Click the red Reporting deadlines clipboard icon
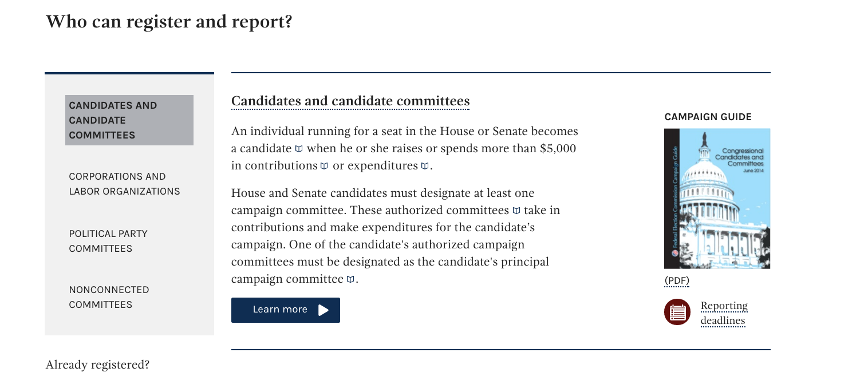 pos(677,312)
